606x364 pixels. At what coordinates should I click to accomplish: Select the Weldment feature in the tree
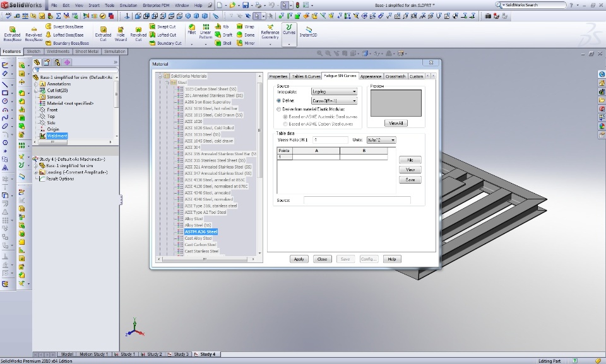click(x=57, y=136)
